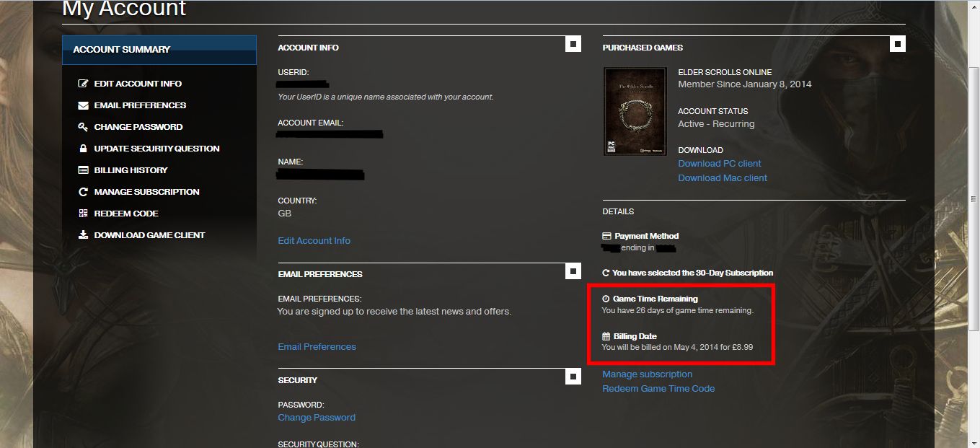
Task: Click the Manage subscription link under Details
Action: click(647, 374)
